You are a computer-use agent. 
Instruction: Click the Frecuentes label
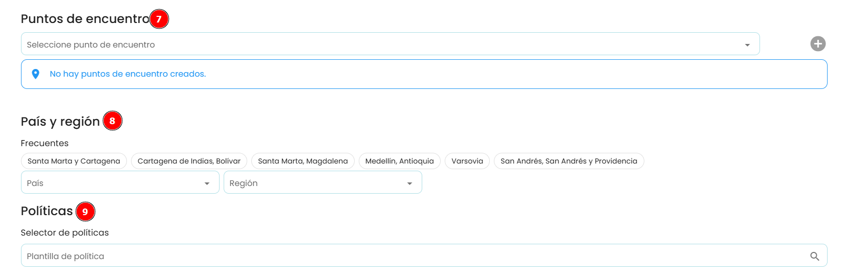pyautogui.click(x=45, y=143)
